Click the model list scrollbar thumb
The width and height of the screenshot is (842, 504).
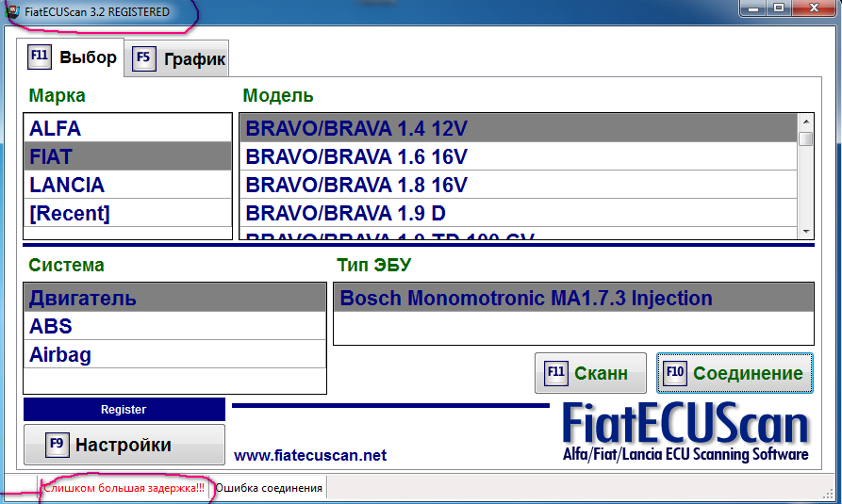(x=806, y=139)
